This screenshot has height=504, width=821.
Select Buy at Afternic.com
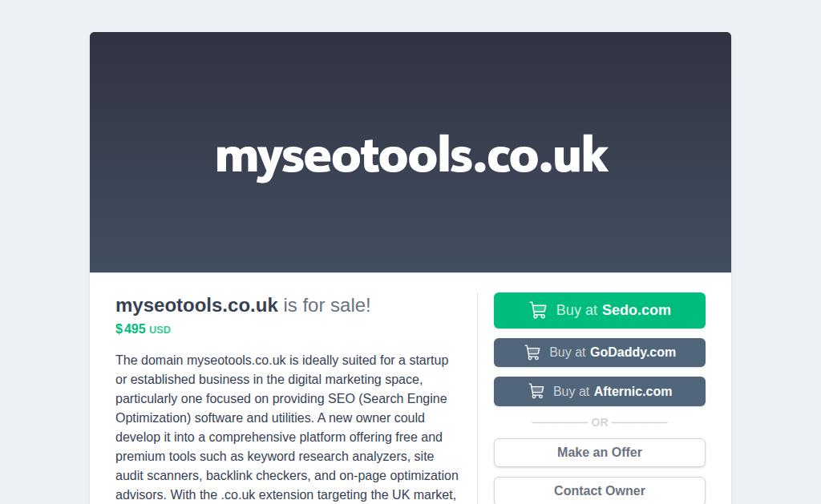click(x=599, y=392)
